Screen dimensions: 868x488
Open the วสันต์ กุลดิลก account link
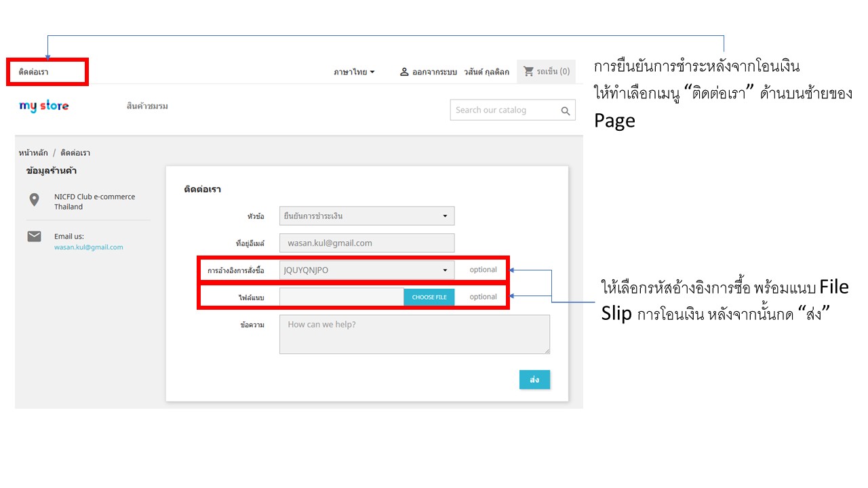[486, 72]
